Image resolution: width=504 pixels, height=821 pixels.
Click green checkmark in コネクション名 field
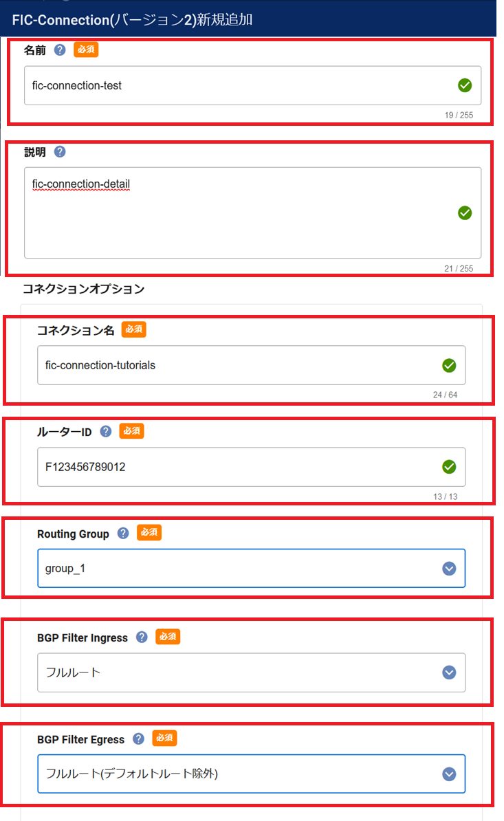449,366
